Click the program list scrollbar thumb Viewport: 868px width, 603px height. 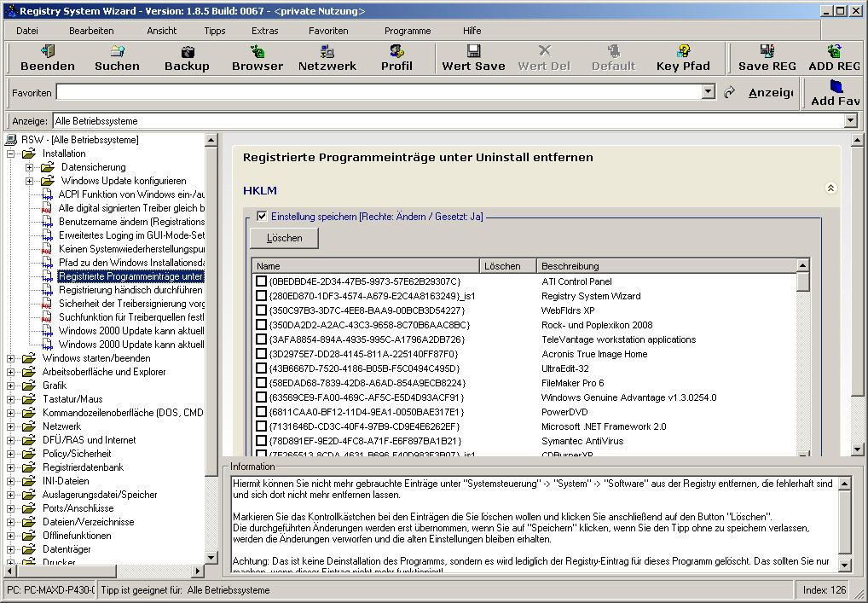coord(803,281)
